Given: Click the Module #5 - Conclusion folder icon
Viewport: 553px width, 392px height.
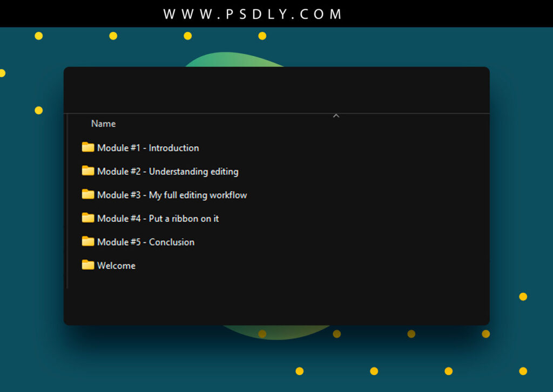Looking at the screenshot, I should 87,241.
